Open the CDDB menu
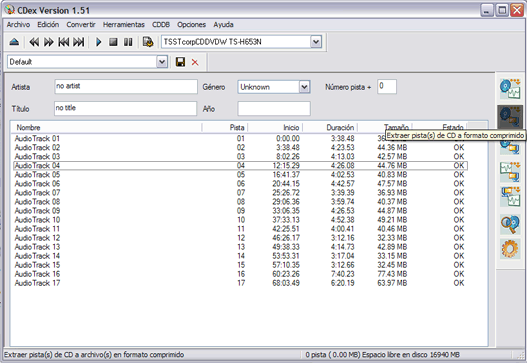 click(x=161, y=25)
